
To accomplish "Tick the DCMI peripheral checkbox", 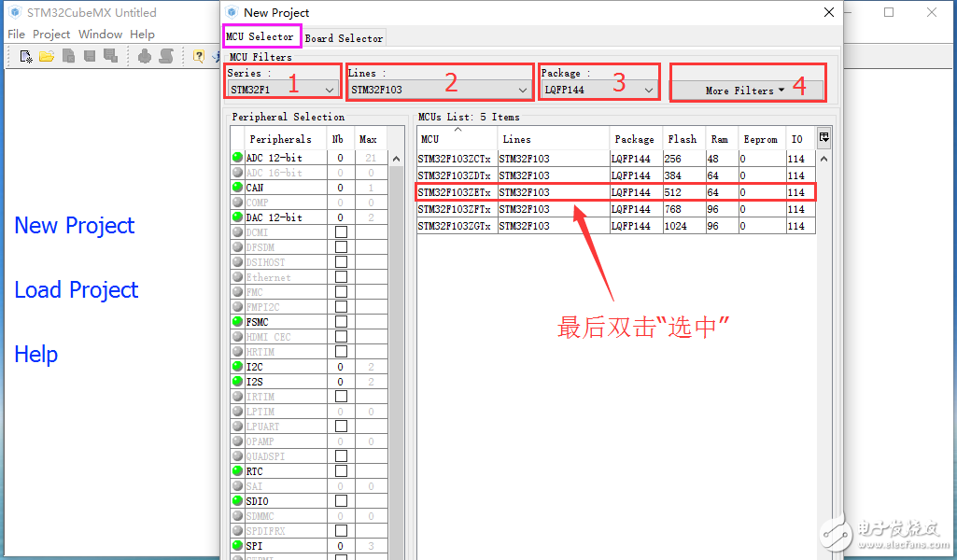I will click(341, 231).
